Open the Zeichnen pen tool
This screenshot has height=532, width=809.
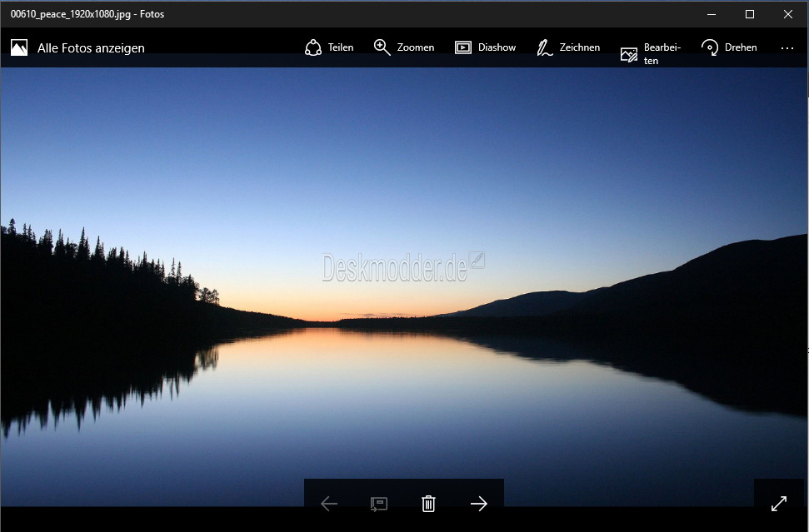click(544, 47)
